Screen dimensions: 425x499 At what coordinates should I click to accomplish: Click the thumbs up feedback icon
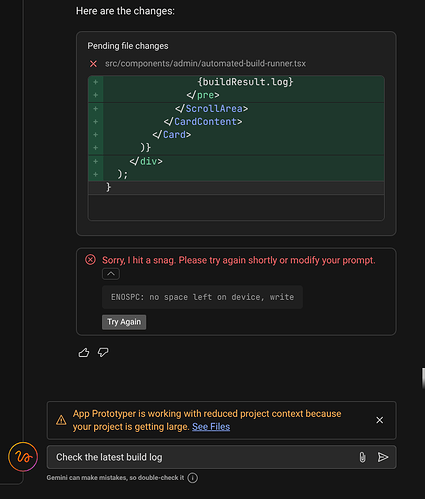coord(84,352)
